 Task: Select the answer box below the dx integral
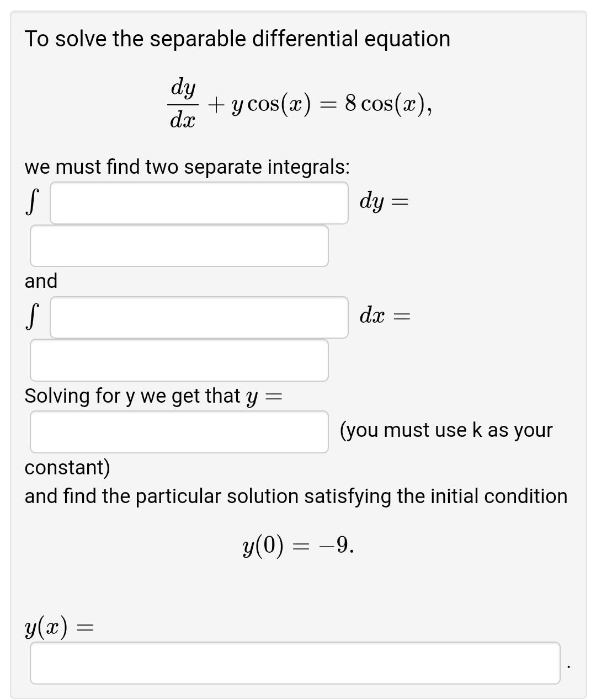click(x=178, y=360)
